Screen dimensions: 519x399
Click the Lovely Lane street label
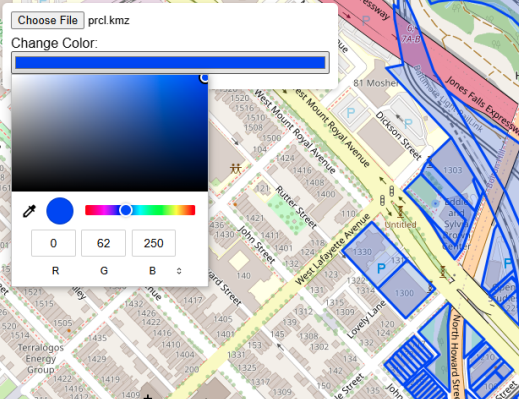367,319
